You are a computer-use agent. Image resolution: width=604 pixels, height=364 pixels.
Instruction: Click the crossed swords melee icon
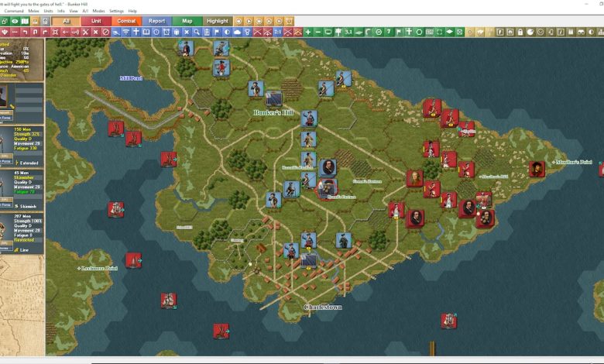(x=85, y=33)
